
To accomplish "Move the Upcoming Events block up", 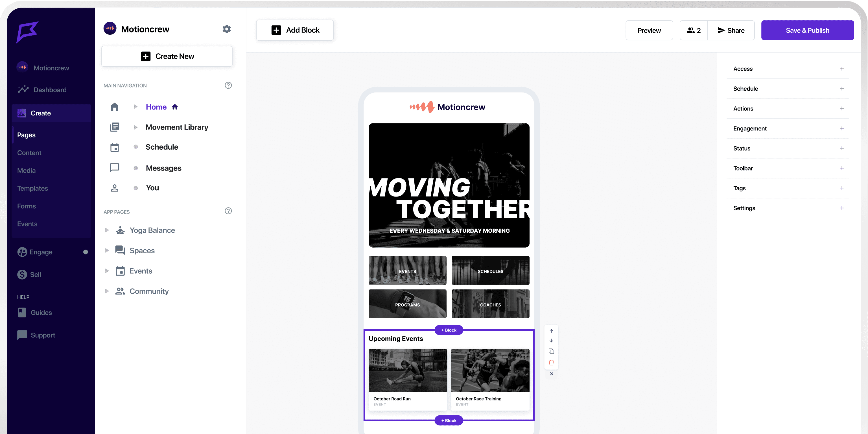I will [552, 331].
